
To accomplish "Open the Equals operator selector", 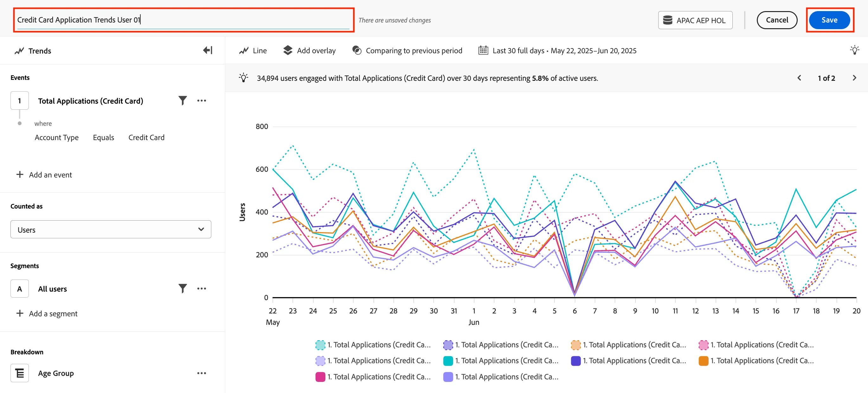I will [104, 138].
